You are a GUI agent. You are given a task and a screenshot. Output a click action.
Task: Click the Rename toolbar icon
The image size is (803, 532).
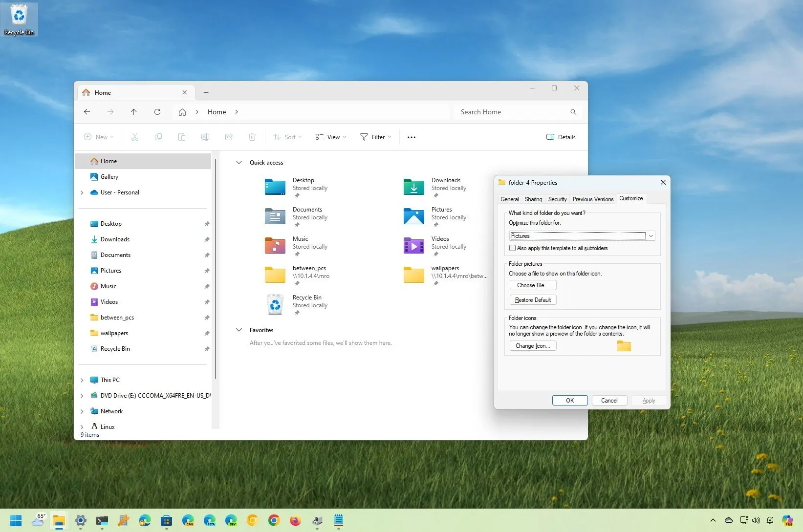point(205,137)
